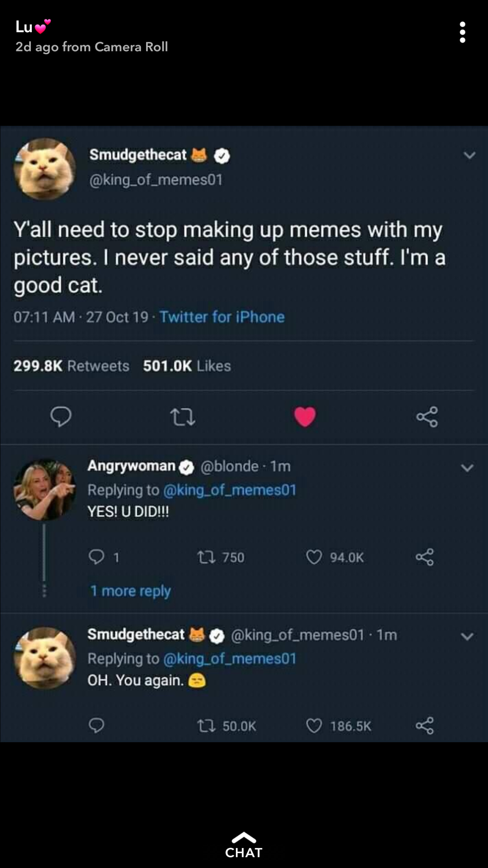Reply to the main Smudgethecat tweet
The image size is (488, 868).
61,417
